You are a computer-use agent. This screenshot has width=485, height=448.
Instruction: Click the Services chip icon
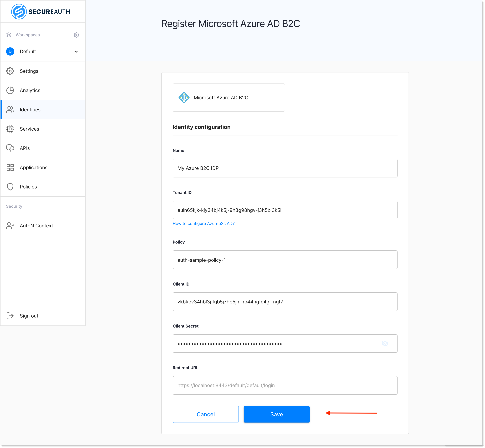(x=10, y=129)
